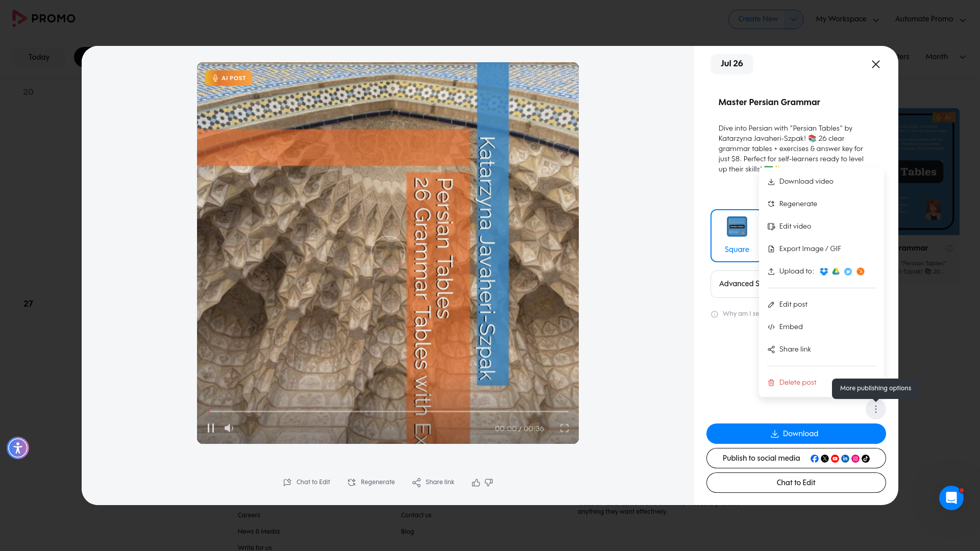Click Share link below the video
Image resolution: width=980 pixels, height=551 pixels.
click(433, 482)
